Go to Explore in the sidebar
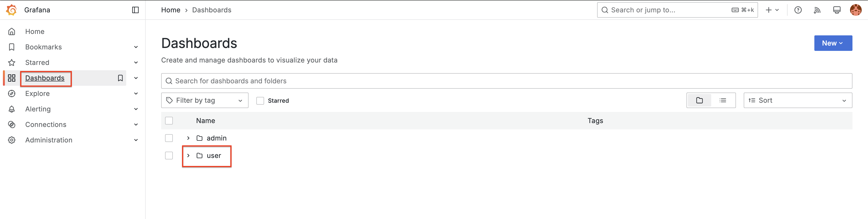The height and width of the screenshot is (219, 868). (37, 94)
